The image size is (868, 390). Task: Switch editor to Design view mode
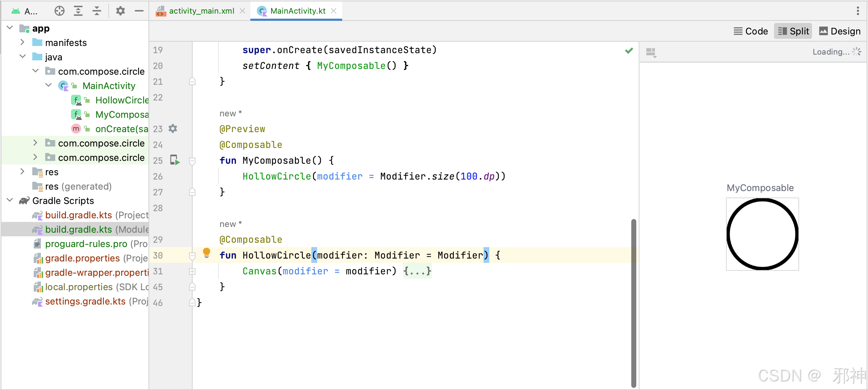839,31
